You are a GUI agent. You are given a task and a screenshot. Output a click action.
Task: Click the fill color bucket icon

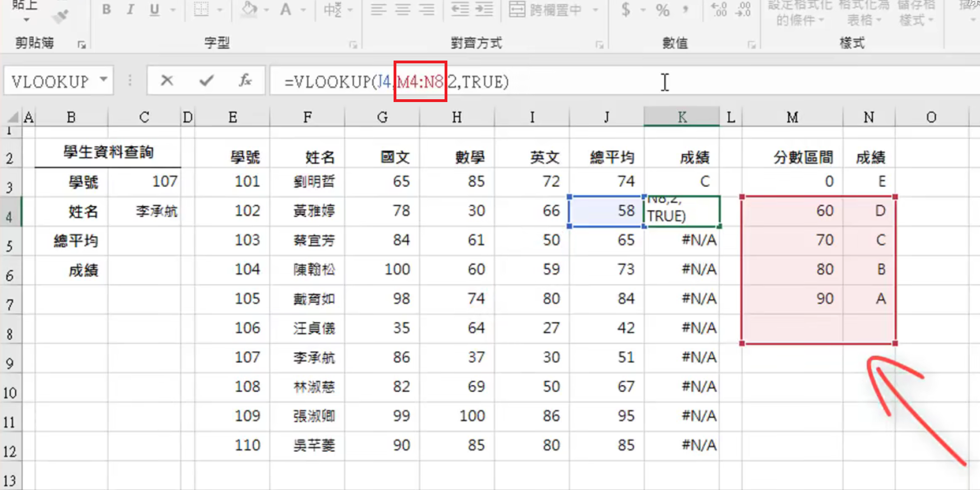pos(249,9)
